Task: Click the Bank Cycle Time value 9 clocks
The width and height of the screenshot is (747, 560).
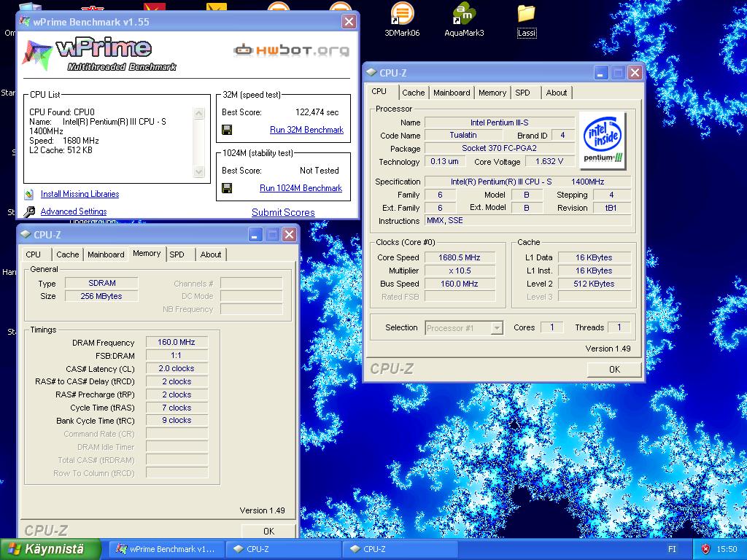Action: [x=177, y=421]
